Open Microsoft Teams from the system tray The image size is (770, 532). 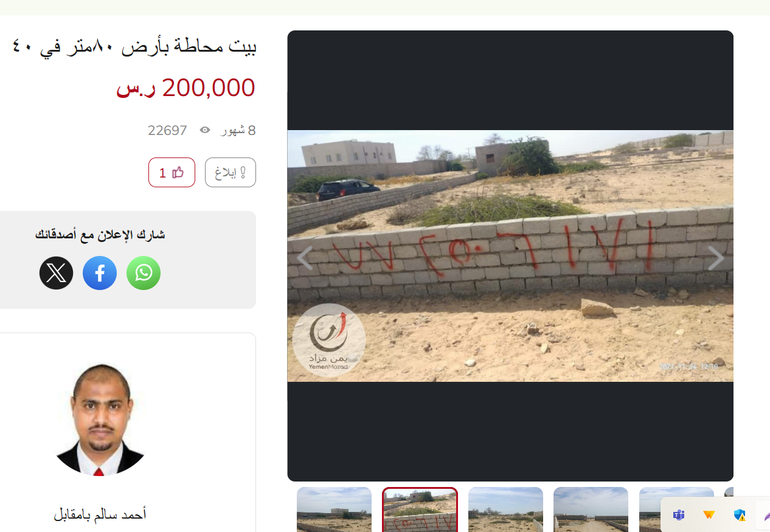click(679, 516)
